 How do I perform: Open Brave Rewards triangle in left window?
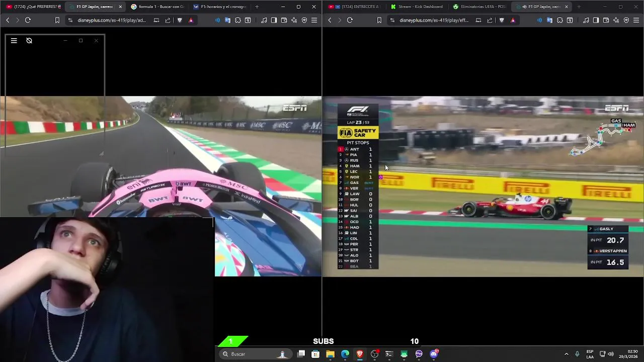[x=191, y=20]
